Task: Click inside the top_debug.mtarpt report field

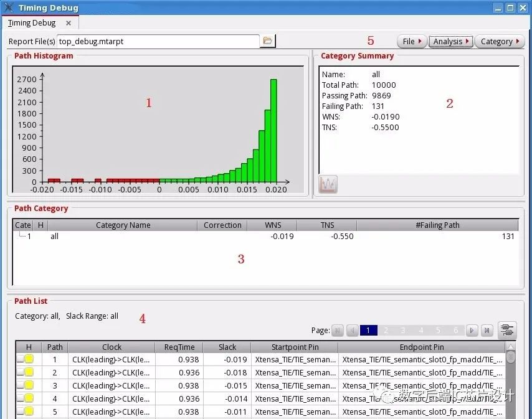Action: click(156, 41)
